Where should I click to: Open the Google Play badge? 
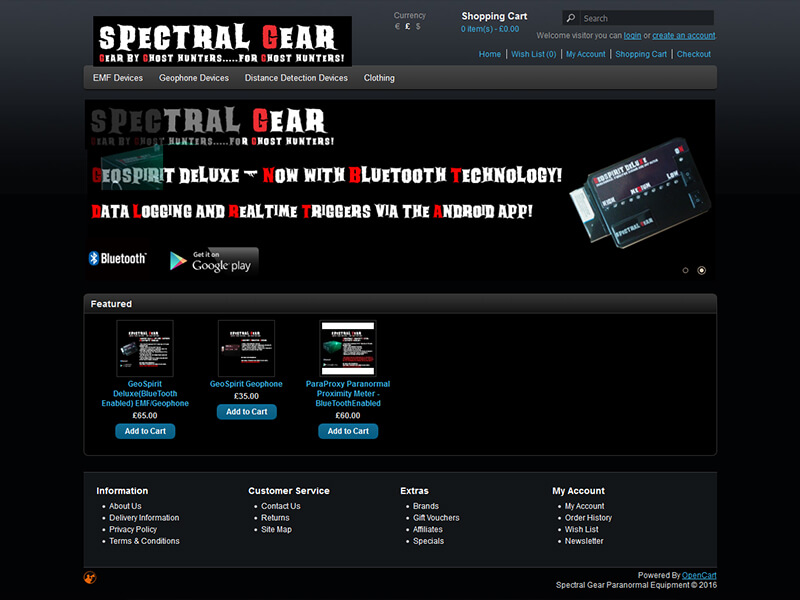click(x=214, y=261)
